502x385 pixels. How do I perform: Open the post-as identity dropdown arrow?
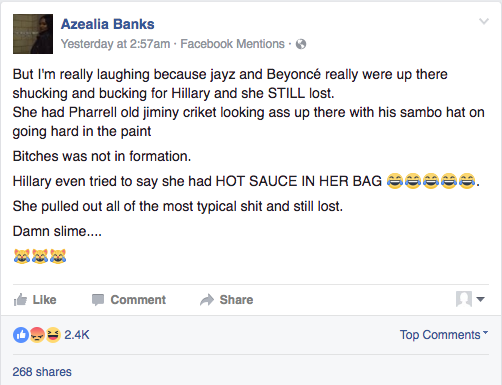click(480, 299)
